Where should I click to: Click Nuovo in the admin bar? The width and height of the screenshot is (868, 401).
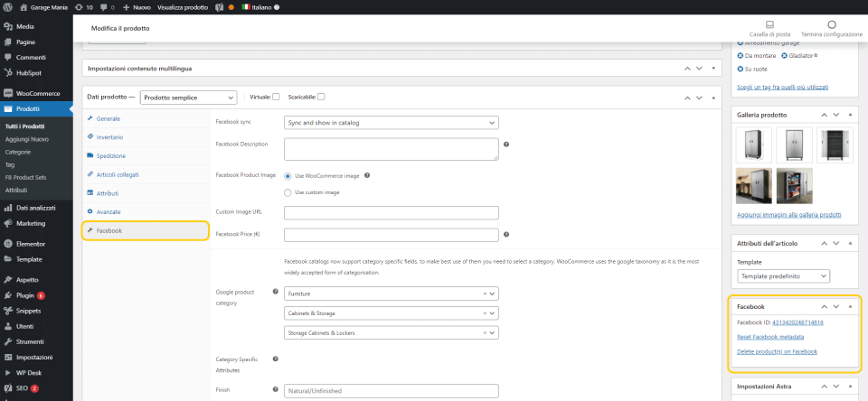(137, 8)
